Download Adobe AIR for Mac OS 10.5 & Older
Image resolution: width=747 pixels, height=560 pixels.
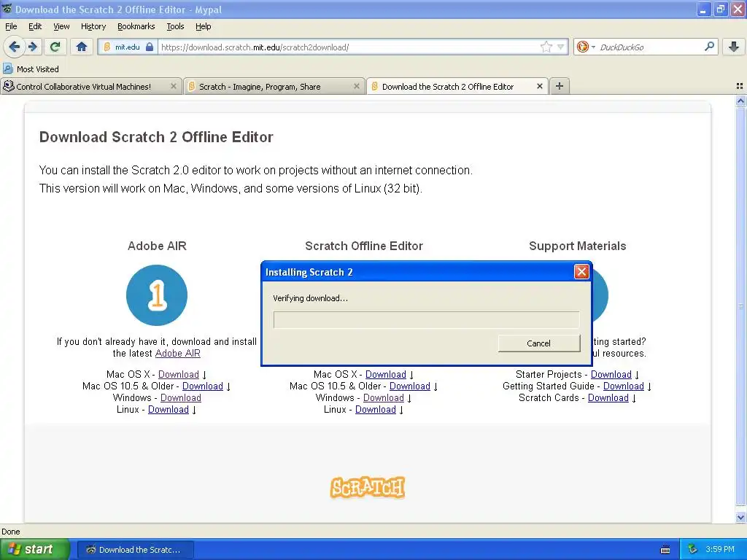203,386
